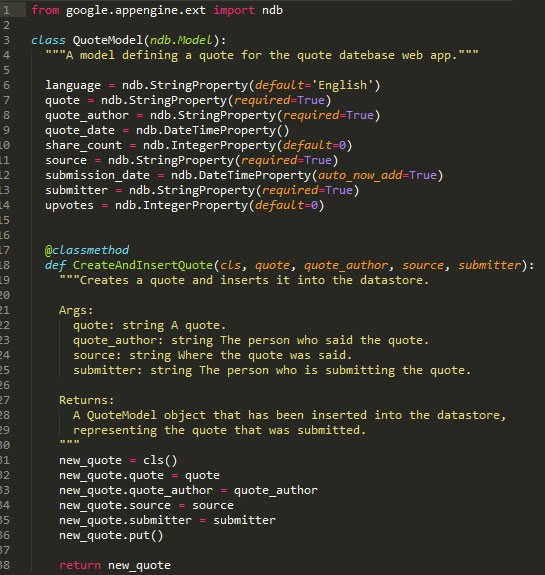Click 'new_quote.source' on line 34
The image size is (545, 575).
(x=115, y=506)
